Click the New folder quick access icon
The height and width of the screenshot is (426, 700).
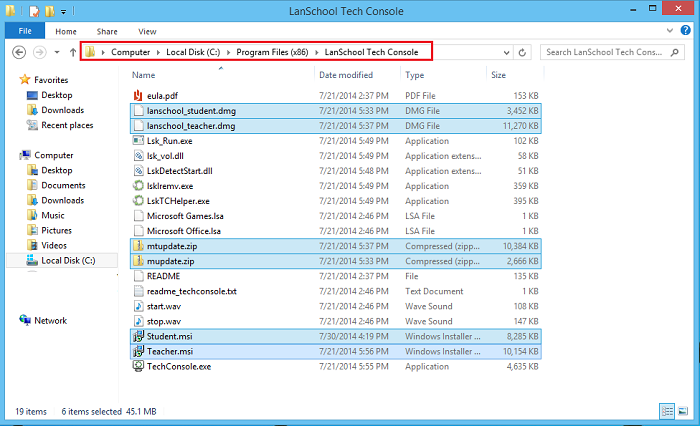(x=50, y=11)
